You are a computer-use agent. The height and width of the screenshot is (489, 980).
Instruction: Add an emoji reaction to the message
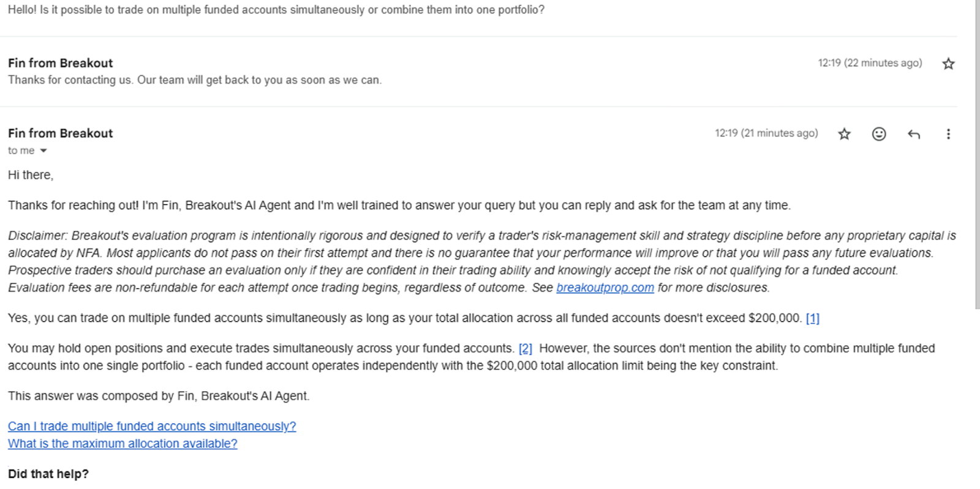[x=878, y=134]
